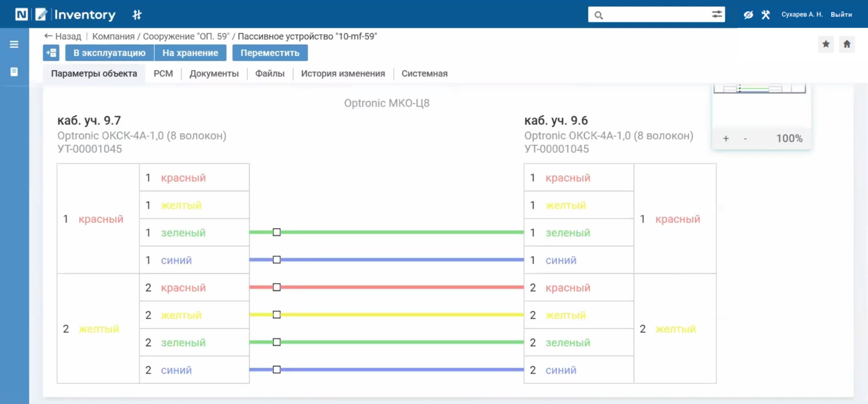The width and height of the screenshot is (868, 404).
Task: Open the hamburger menu in the sidebar
Action: click(14, 44)
